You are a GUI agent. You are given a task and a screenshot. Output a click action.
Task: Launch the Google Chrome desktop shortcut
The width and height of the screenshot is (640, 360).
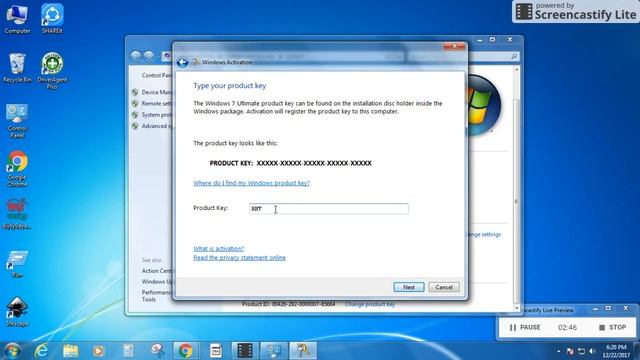point(17,169)
